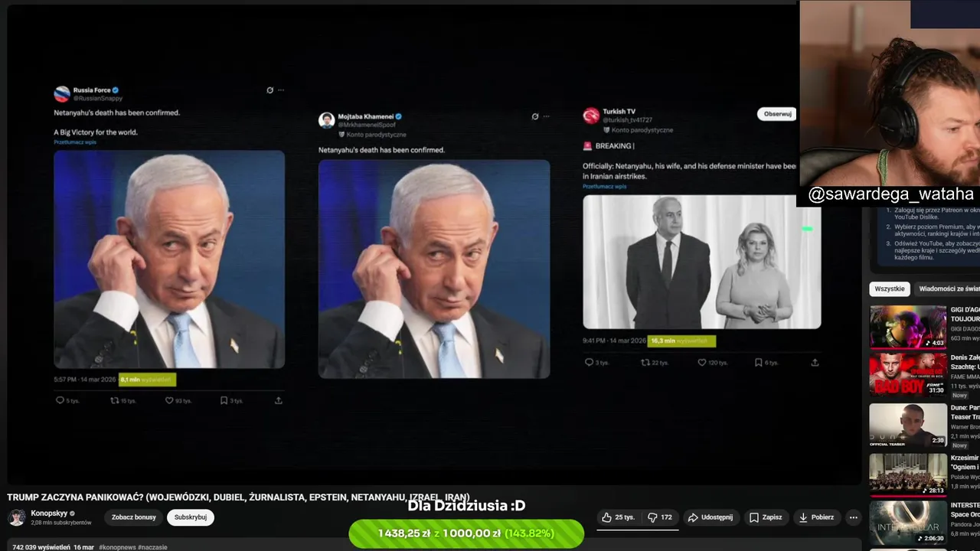This screenshot has width=980, height=551.
Task: Click the 8,1 mln wyświetleń view count
Action: [147, 379]
